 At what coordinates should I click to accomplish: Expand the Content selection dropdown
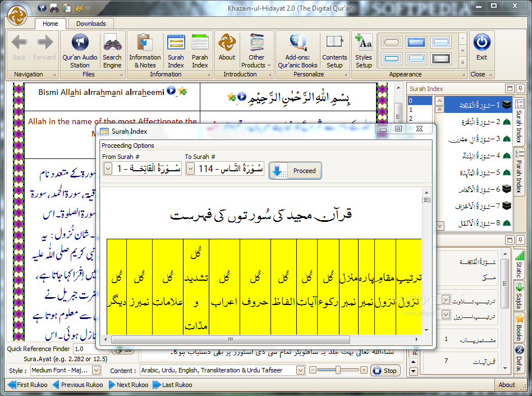tap(300, 370)
